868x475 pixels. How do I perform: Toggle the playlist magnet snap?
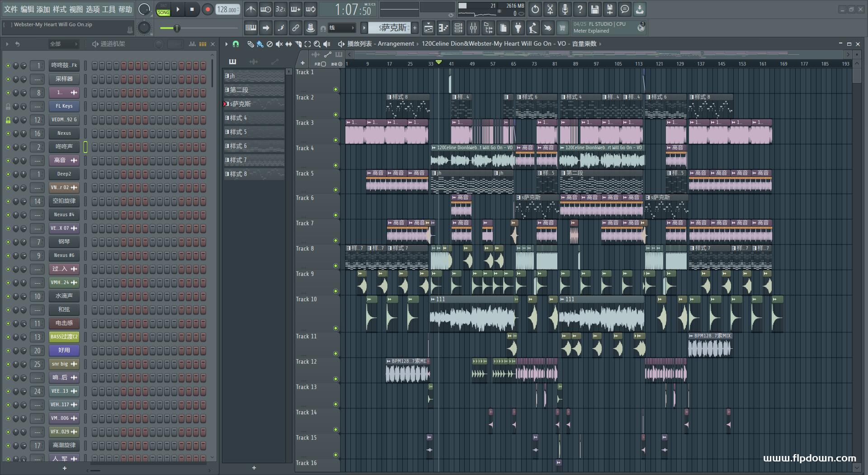(236, 44)
